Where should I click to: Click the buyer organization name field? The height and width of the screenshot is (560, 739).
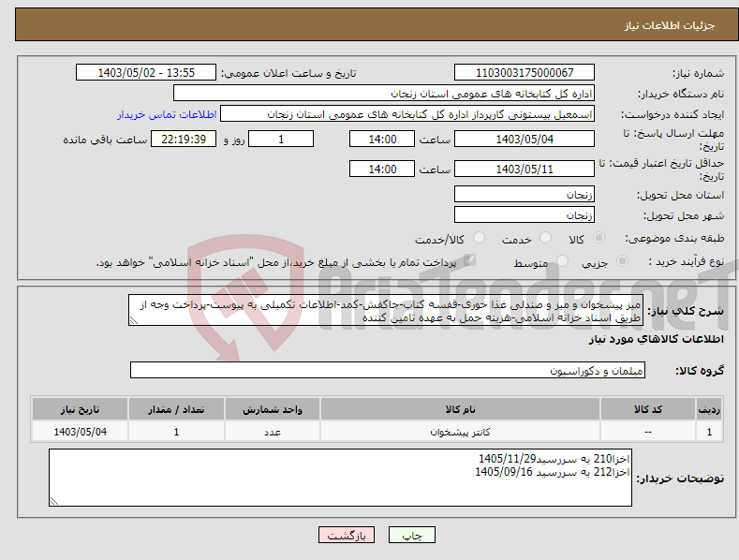tap(384, 94)
